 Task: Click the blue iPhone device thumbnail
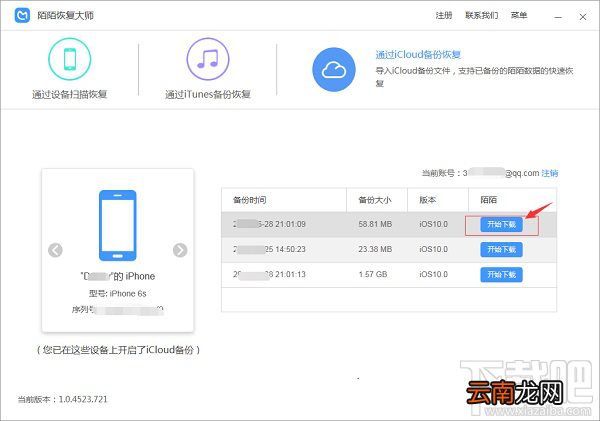pos(117,225)
